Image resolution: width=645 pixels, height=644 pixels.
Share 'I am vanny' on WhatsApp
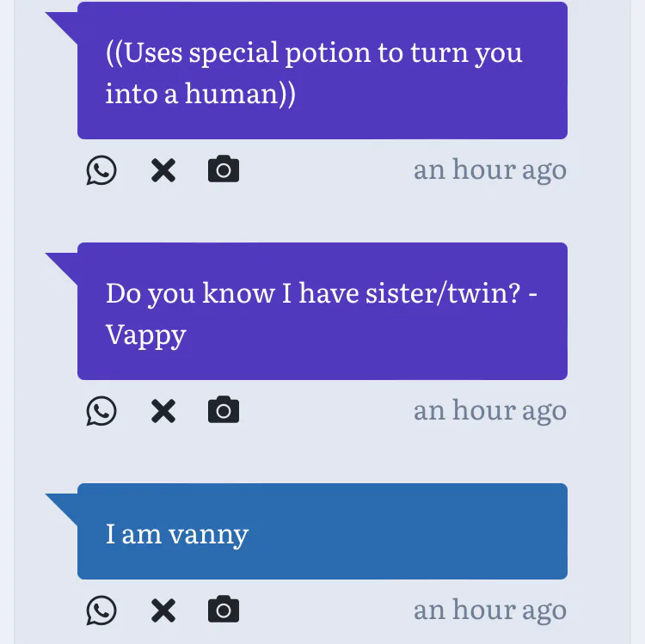click(x=101, y=610)
